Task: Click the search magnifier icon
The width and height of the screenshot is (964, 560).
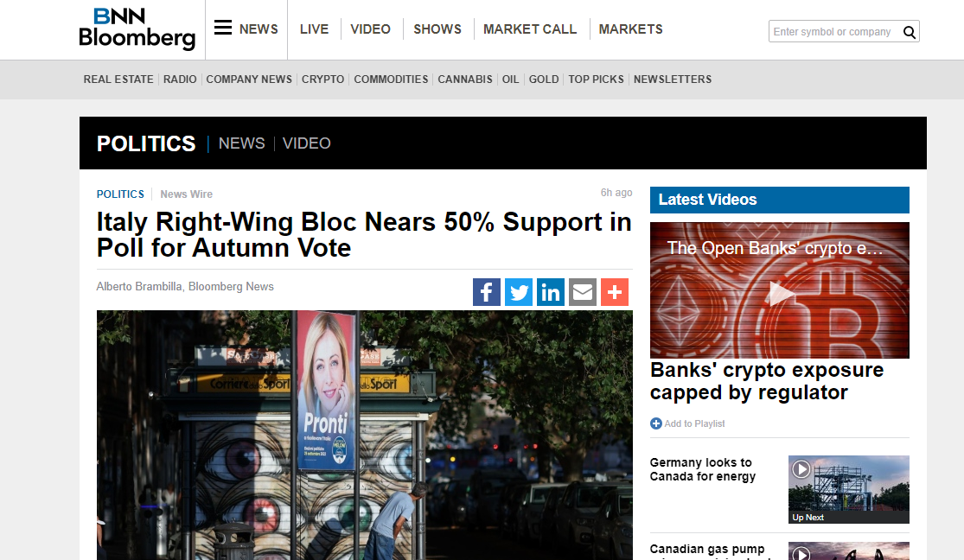Action: tap(909, 32)
